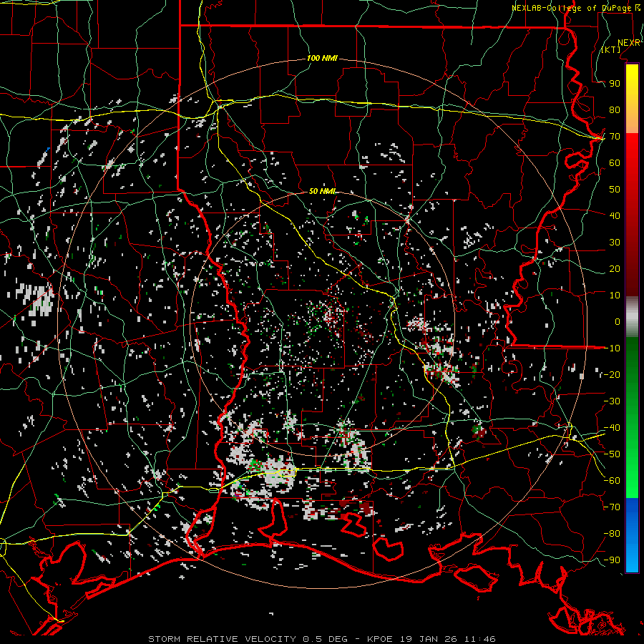Click the -50 value on velocity scale
The height and width of the screenshot is (644, 644).
(x=612, y=454)
